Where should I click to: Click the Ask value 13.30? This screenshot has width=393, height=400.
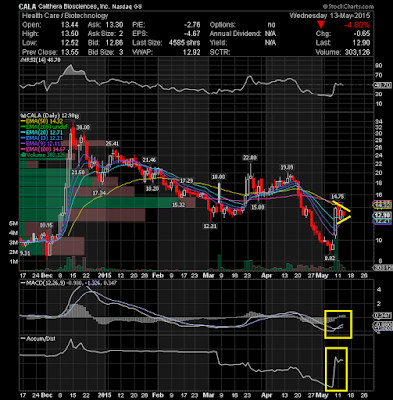pos(115,25)
